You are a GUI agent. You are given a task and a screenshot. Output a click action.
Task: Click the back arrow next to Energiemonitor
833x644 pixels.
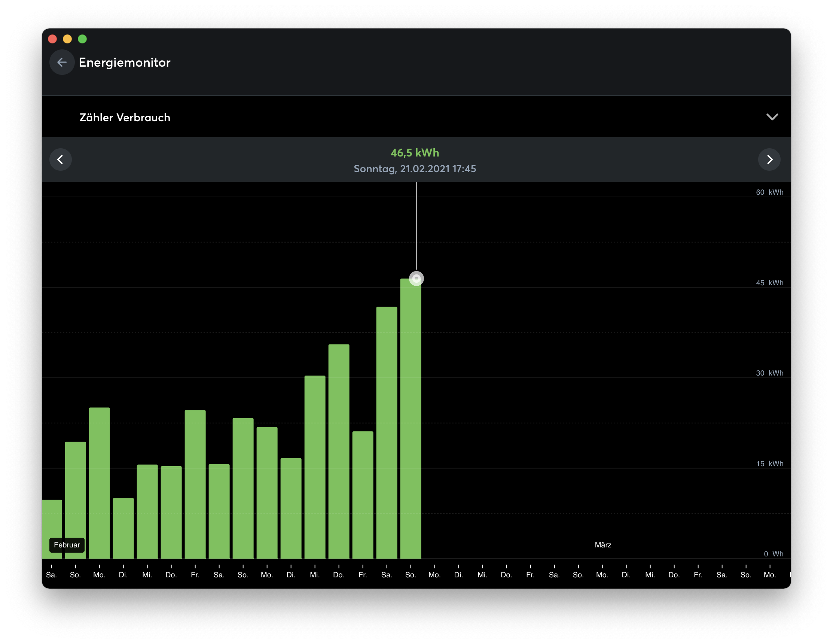(62, 62)
